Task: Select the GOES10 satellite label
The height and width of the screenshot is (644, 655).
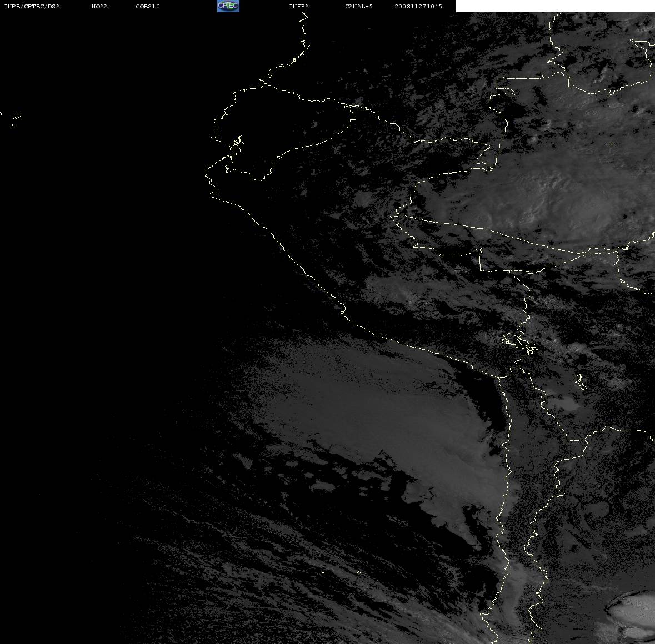Action: click(x=148, y=6)
